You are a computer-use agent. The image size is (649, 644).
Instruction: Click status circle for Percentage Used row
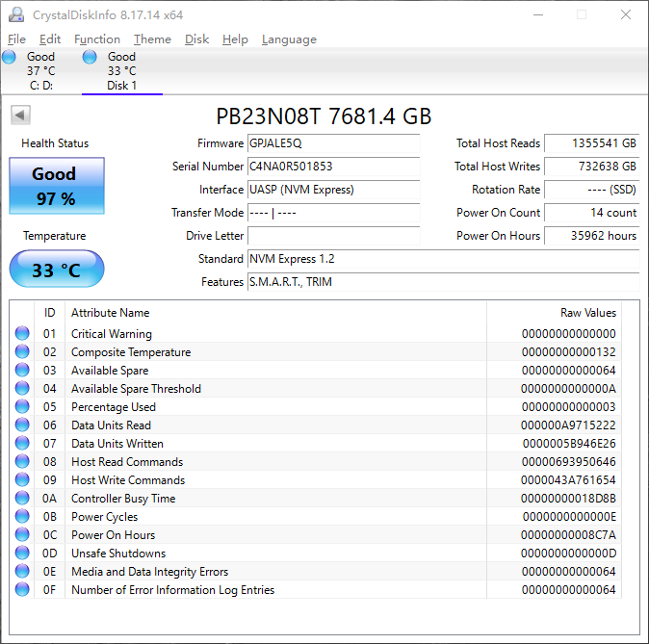(22, 406)
